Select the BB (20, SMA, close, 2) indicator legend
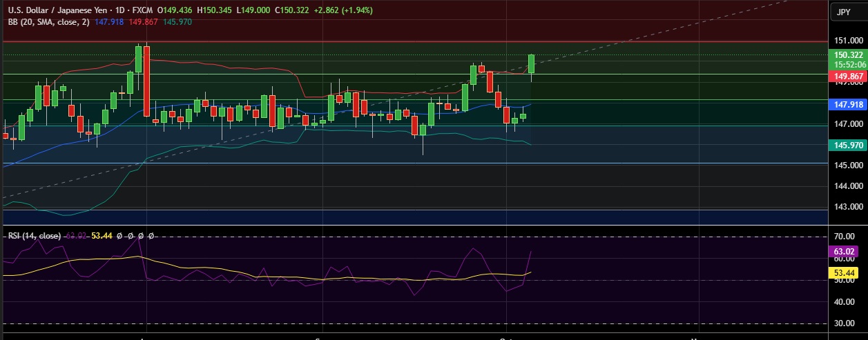868x340 pixels. (48, 22)
